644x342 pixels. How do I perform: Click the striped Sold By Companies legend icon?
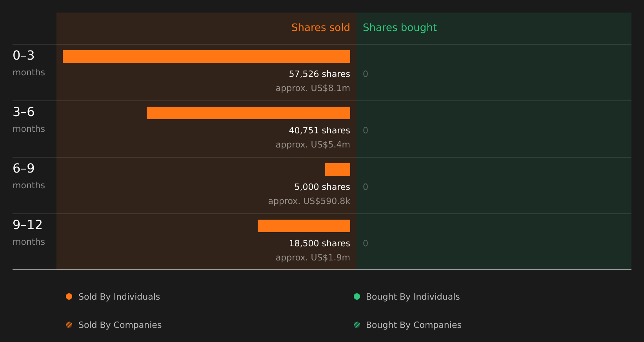tap(69, 325)
